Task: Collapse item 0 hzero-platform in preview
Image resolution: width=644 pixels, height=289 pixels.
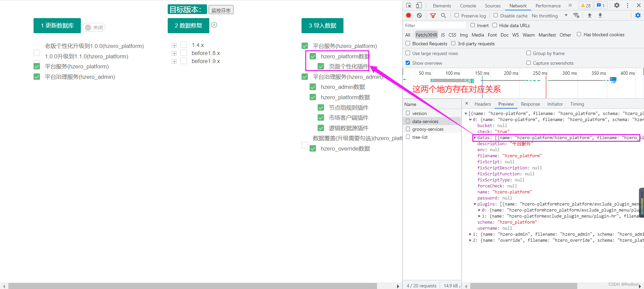Action: coord(470,119)
